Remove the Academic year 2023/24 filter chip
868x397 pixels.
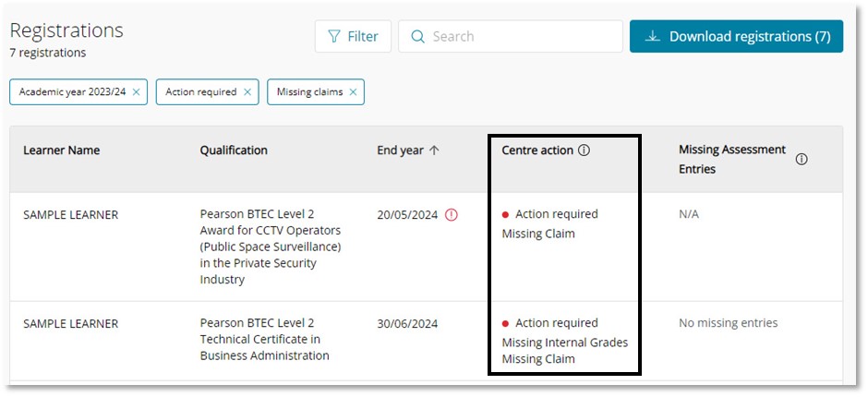137,92
